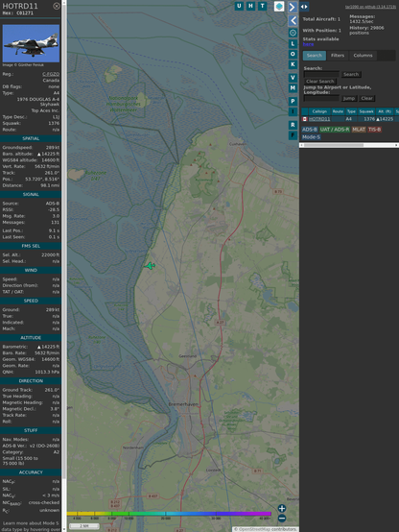
Task: Click the left-arrow sidebar toggle button
Action: 293,21
